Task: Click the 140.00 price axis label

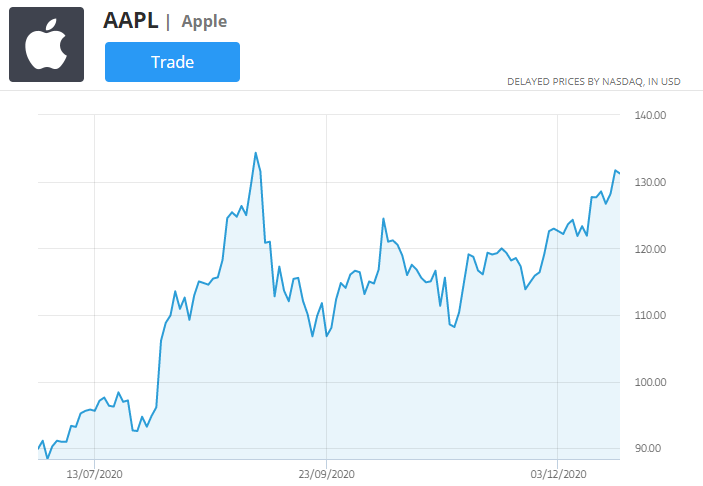Action: [x=650, y=116]
